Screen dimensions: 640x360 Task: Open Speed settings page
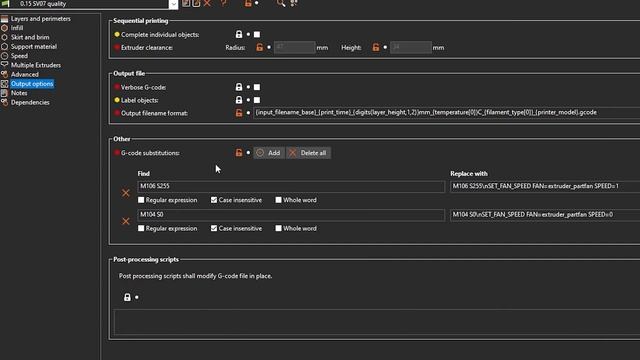[x=19, y=56]
